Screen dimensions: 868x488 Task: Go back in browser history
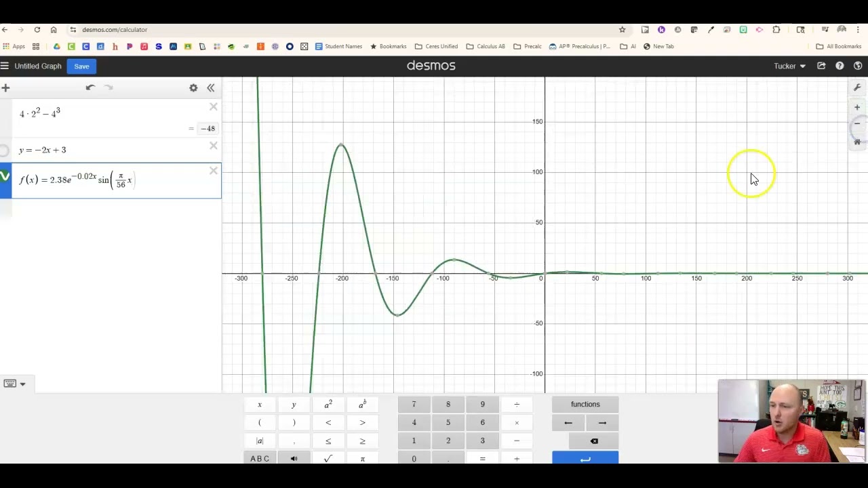(5, 30)
